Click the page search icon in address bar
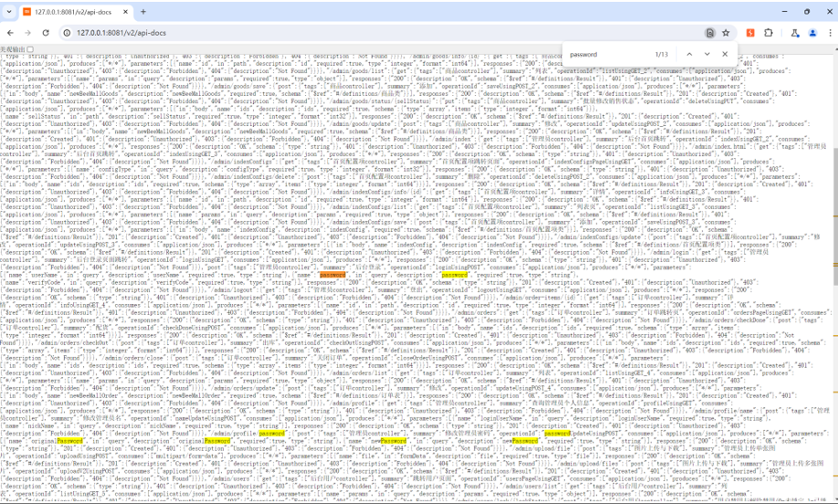838x504 pixels. (x=709, y=33)
